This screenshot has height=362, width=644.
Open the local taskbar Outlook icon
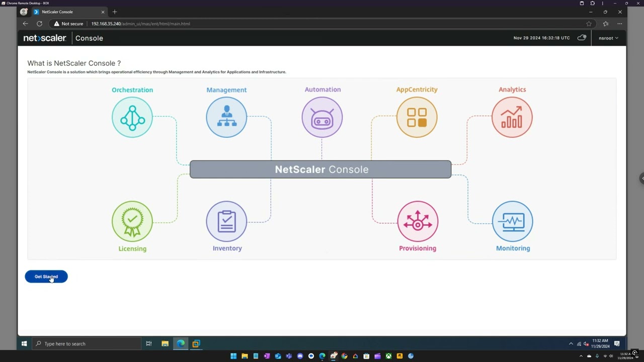(x=278, y=356)
